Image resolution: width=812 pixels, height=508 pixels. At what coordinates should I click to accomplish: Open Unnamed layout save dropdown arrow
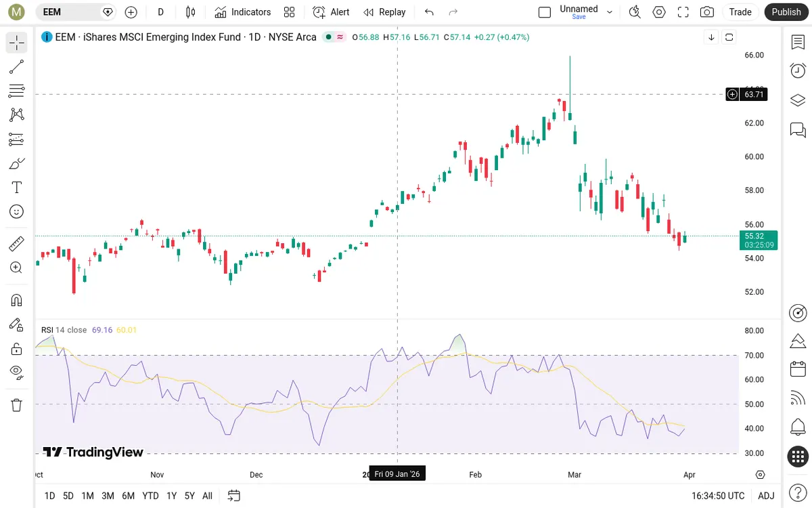[610, 12]
